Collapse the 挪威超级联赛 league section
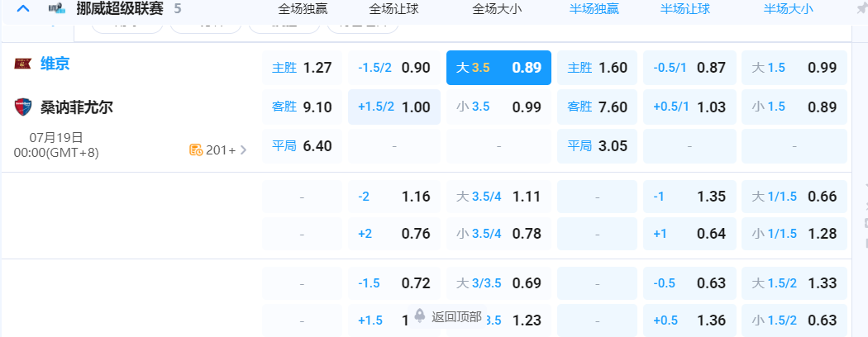The height and width of the screenshot is (337, 868). (x=23, y=9)
